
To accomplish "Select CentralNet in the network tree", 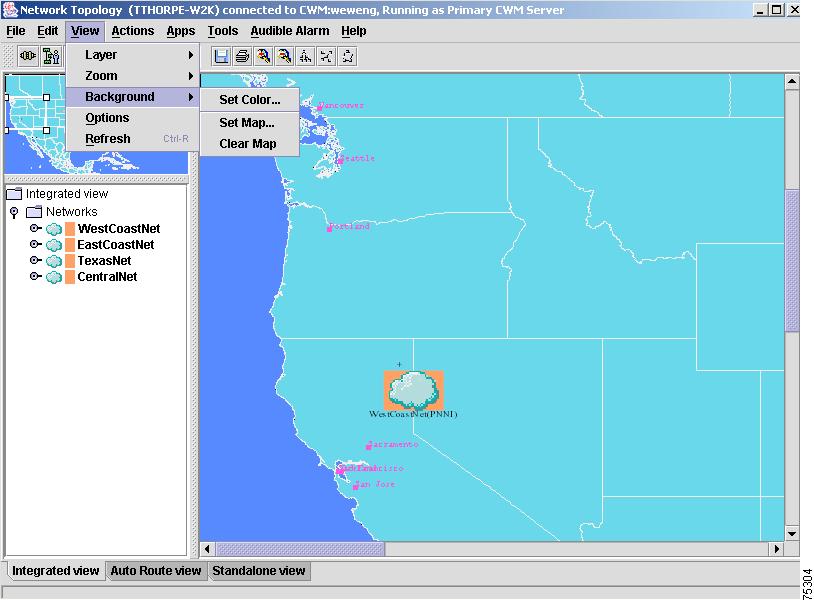I will [107, 277].
